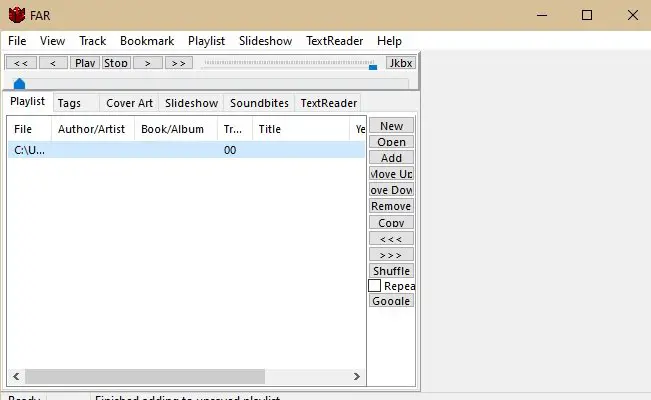The height and width of the screenshot is (400, 651).
Task: Click the Tr... column header
Action: pyautogui.click(x=235, y=129)
